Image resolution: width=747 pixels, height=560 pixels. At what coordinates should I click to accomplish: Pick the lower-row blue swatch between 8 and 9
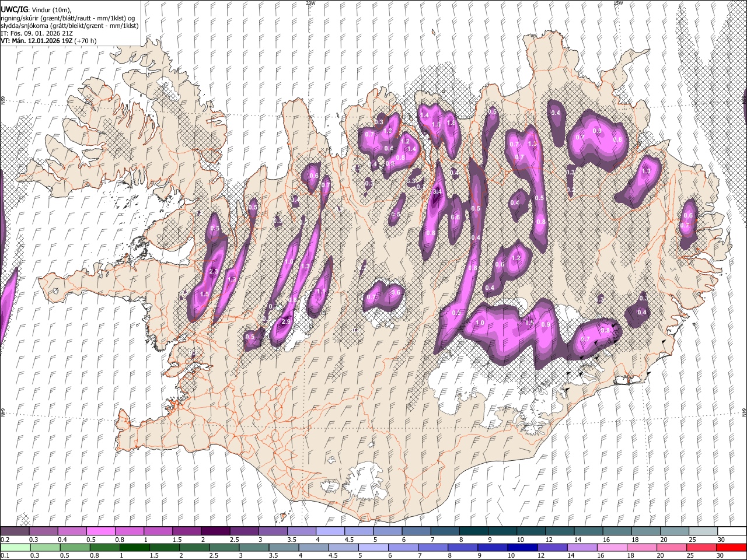coord(463,547)
